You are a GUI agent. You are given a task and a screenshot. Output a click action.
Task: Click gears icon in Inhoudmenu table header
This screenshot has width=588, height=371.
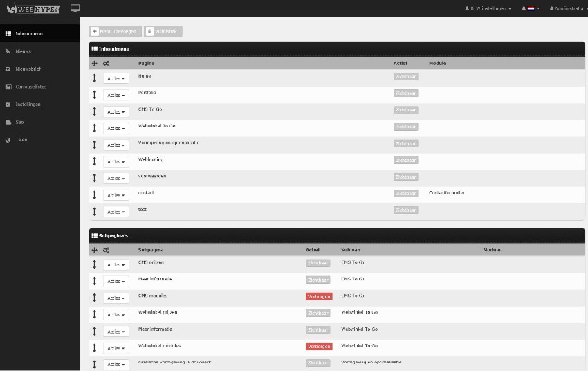point(106,64)
